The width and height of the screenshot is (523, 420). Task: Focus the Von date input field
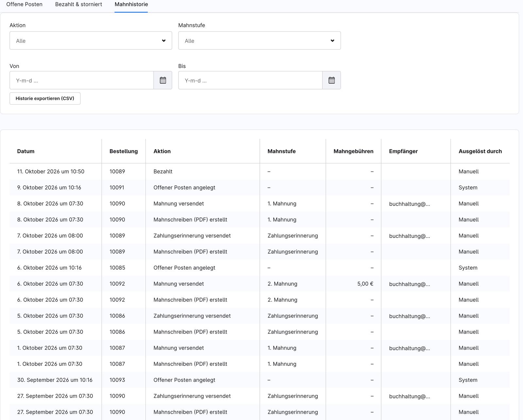click(x=82, y=80)
